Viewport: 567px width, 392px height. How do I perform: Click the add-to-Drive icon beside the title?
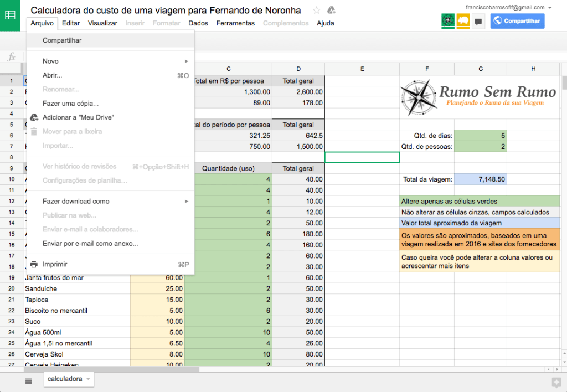point(331,10)
